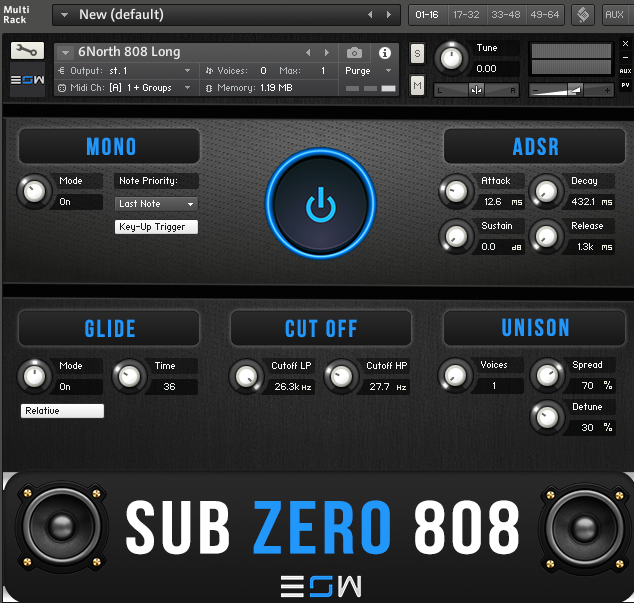Viewport: 634px width, 603px height.
Task: Click the Spread knob
Action: (x=547, y=376)
